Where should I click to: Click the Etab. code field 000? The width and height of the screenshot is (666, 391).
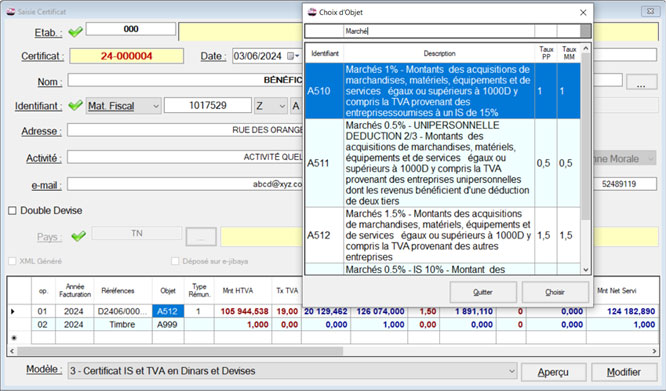pos(130,29)
